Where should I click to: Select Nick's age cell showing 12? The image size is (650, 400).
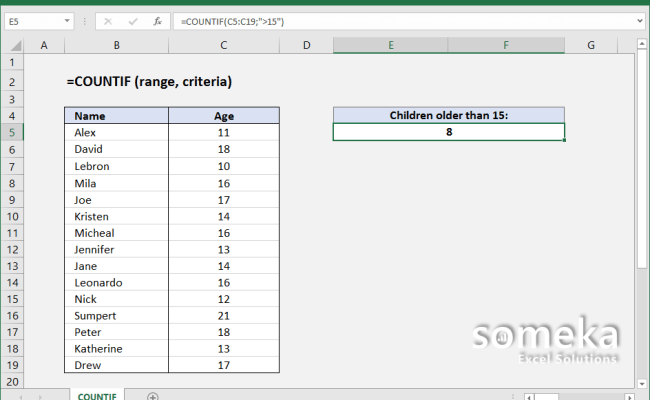(224, 299)
